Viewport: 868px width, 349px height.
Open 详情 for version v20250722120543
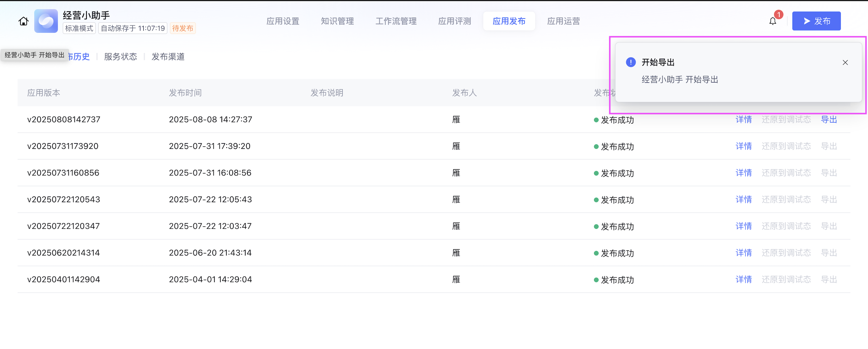pos(744,199)
